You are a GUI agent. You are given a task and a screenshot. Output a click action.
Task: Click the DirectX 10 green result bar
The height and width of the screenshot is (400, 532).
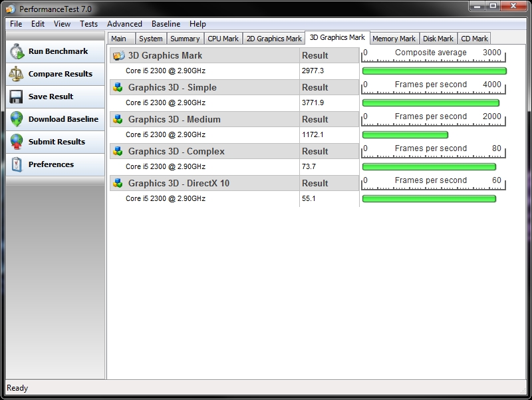click(x=429, y=198)
